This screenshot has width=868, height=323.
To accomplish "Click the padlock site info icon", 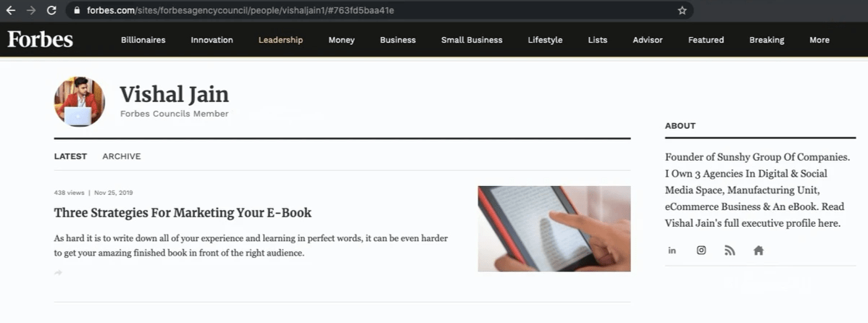I will click(76, 10).
